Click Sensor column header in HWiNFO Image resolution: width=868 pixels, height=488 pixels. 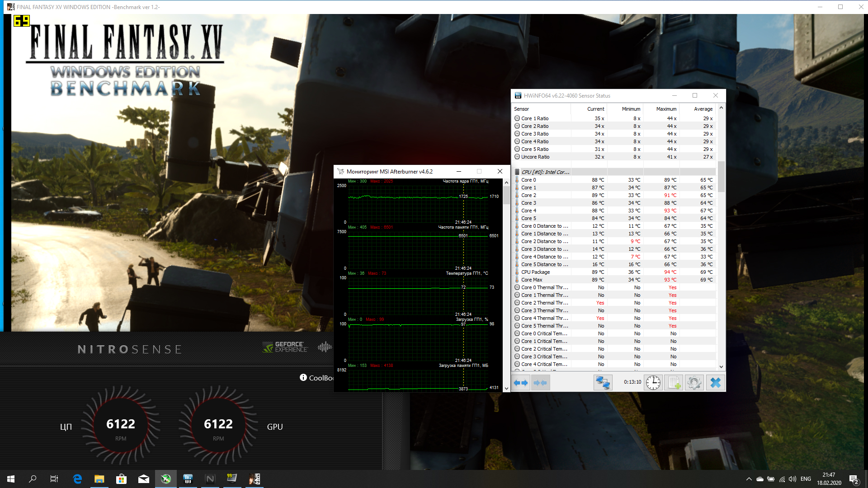click(521, 109)
